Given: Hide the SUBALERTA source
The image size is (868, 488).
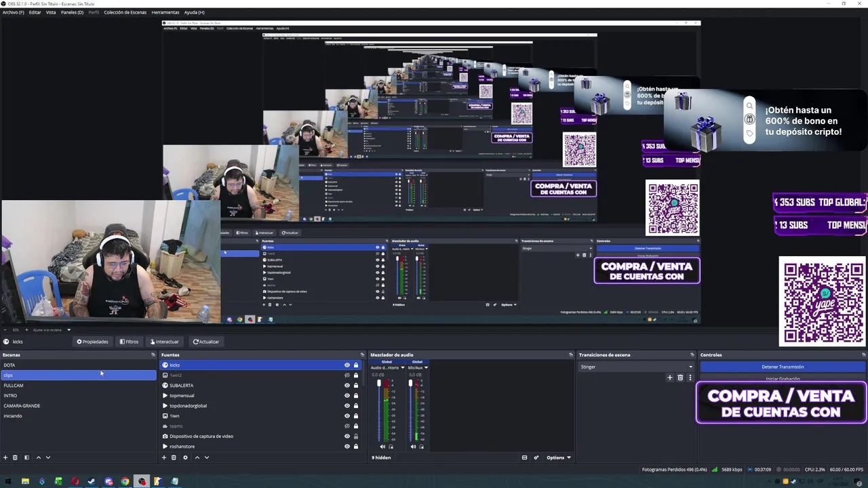Looking at the screenshot, I should point(347,386).
